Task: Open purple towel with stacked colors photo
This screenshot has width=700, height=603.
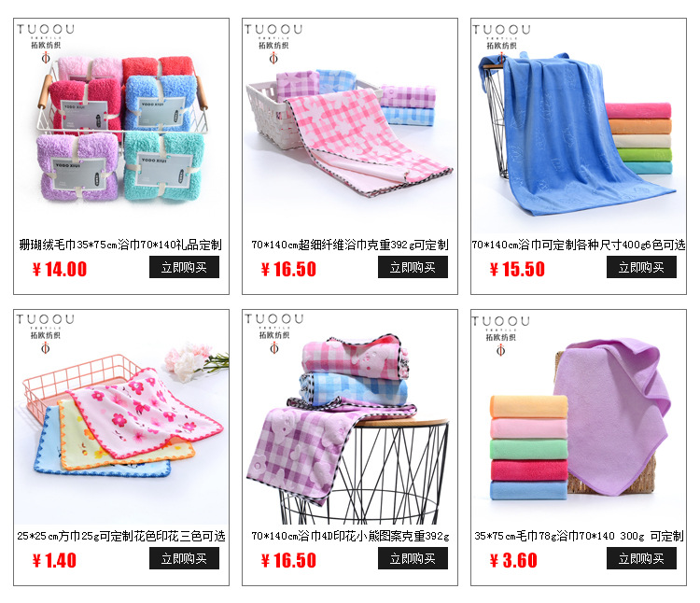Action: tap(579, 417)
